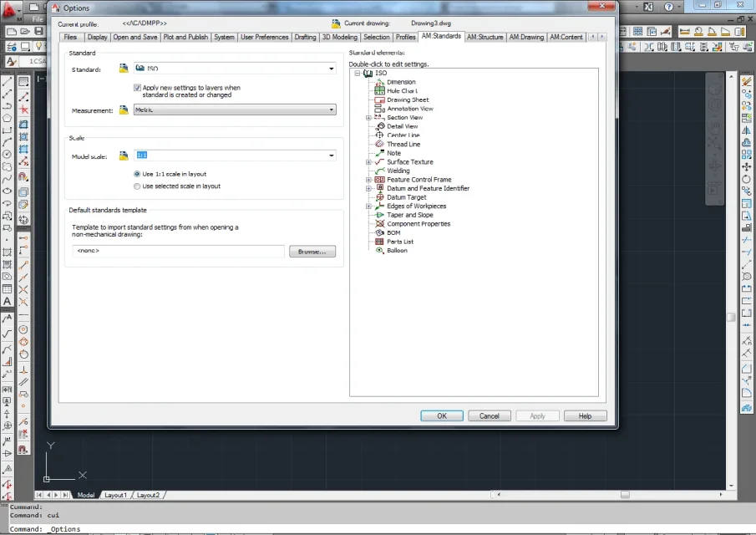Open the Taper and Slope element

pos(409,215)
